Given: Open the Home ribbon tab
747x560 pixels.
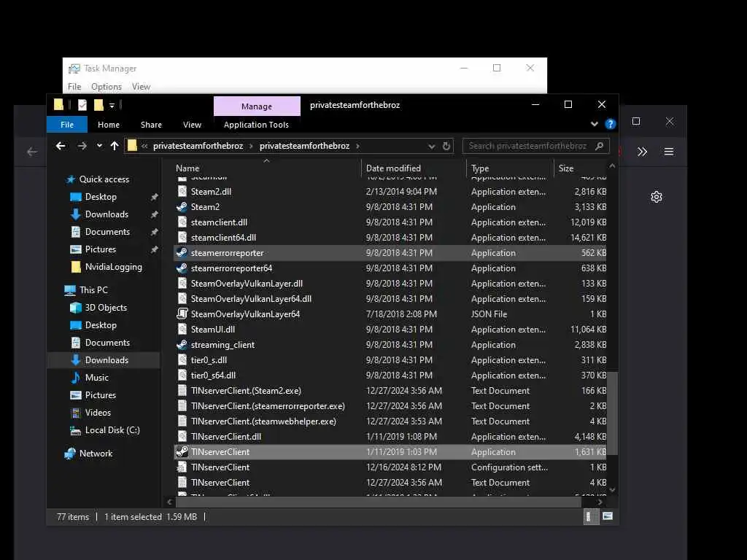Looking at the screenshot, I should pos(109,124).
